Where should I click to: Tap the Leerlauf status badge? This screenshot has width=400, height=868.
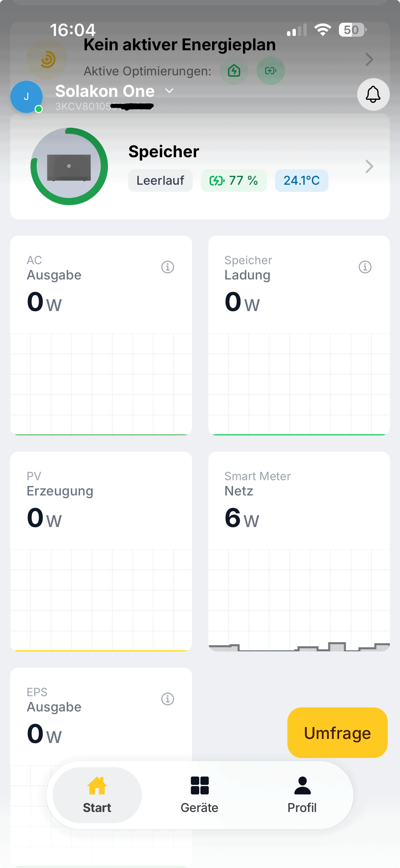point(160,181)
